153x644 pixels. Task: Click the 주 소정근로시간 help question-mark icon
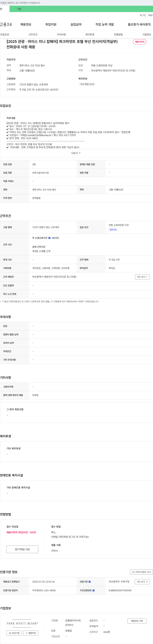(x=49, y=238)
